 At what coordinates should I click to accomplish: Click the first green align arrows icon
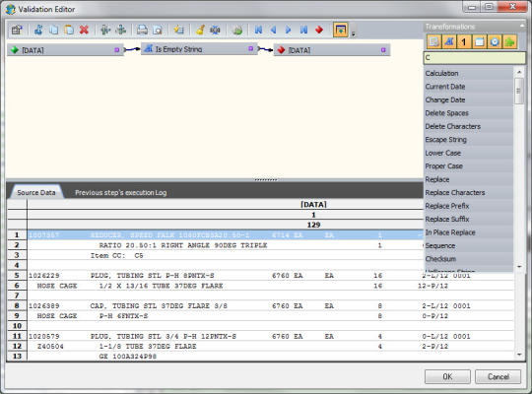coord(105,30)
